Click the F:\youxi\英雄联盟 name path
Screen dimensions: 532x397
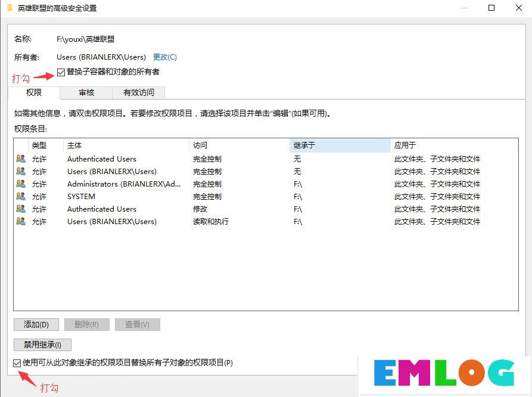[x=86, y=39]
